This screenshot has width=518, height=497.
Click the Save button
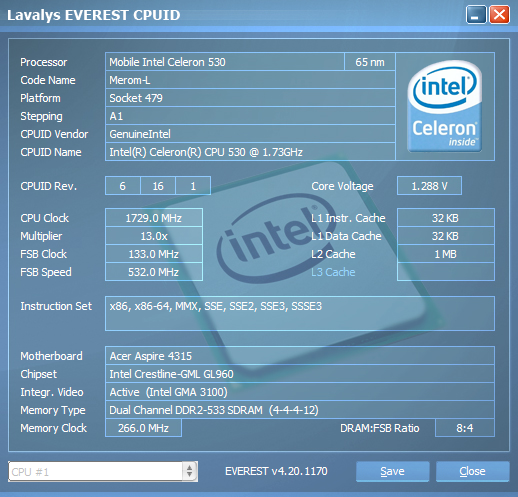point(392,471)
